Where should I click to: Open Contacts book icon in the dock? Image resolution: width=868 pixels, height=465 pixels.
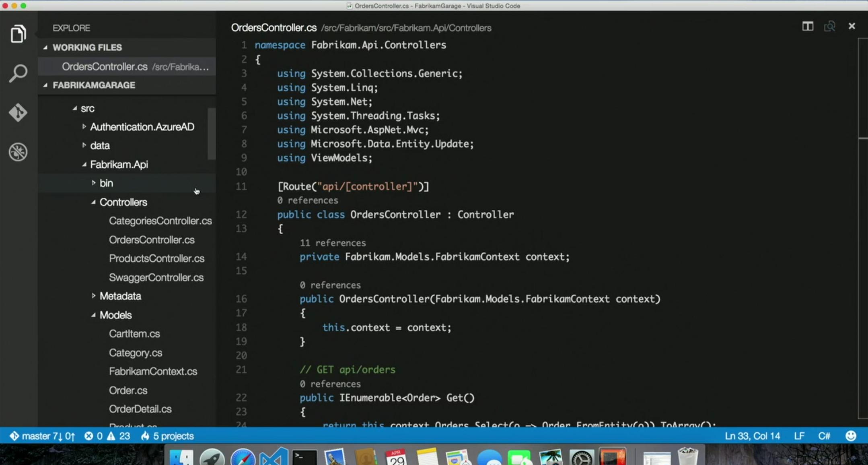coord(365,457)
